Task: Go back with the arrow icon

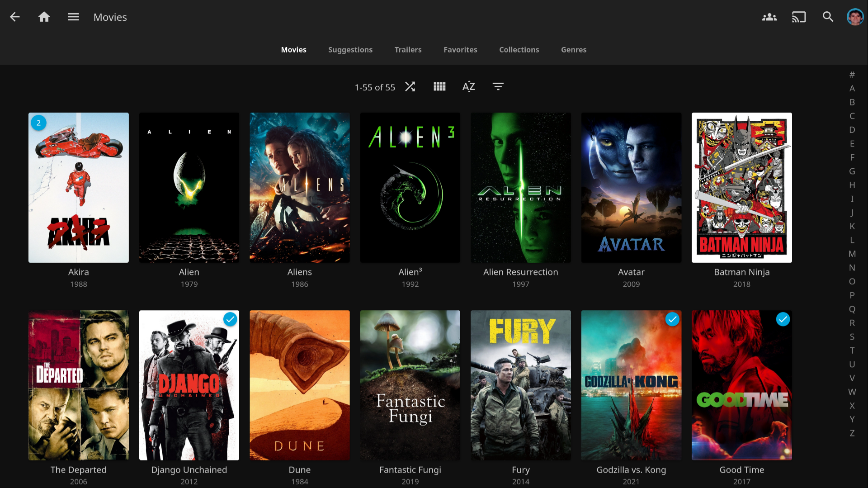Action: (15, 17)
